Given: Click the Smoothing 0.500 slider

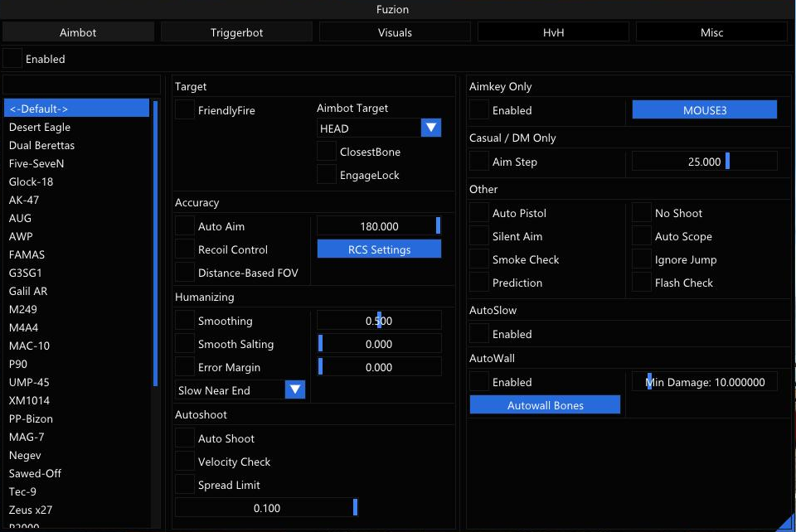Looking at the screenshot, I should (x=379, y=321).
